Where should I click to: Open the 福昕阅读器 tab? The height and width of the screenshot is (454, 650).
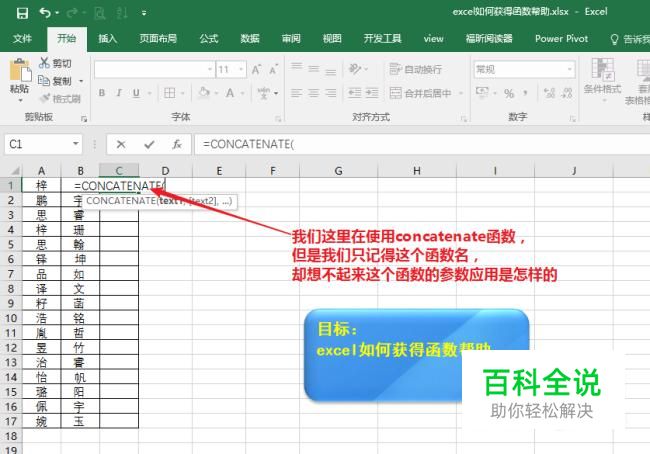tap(489, 39)
